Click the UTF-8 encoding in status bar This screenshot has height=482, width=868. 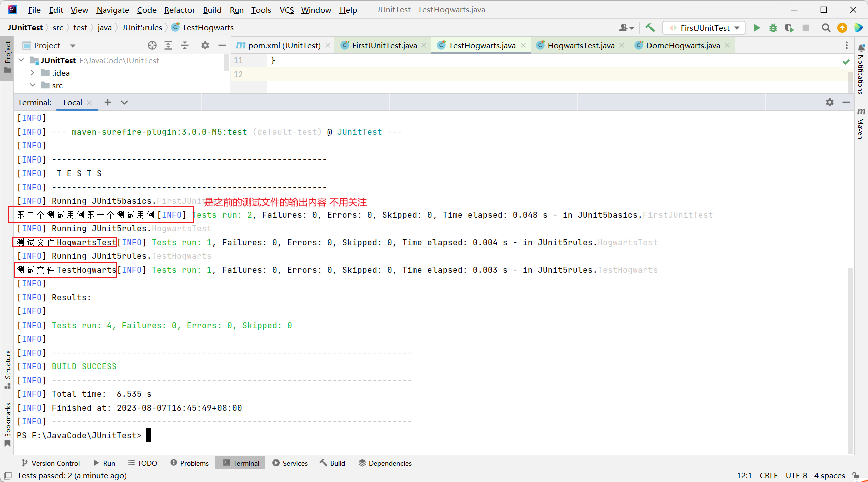click(x=796, y=475)
